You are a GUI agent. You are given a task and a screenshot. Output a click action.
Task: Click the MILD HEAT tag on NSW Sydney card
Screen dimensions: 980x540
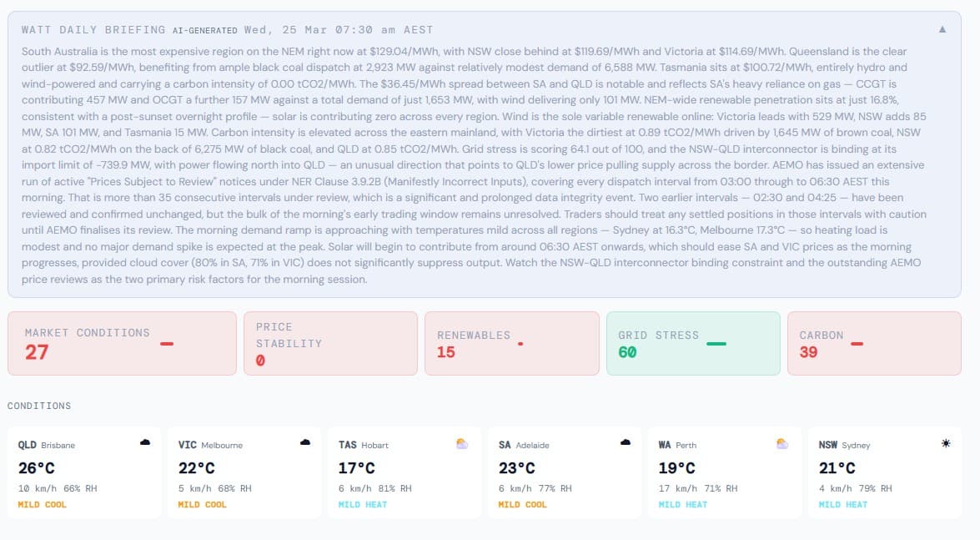click(842, 504)
